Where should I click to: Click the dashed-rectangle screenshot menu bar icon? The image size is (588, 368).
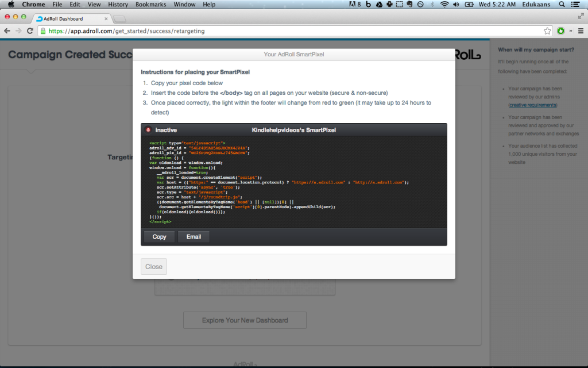tap(400, 5)
